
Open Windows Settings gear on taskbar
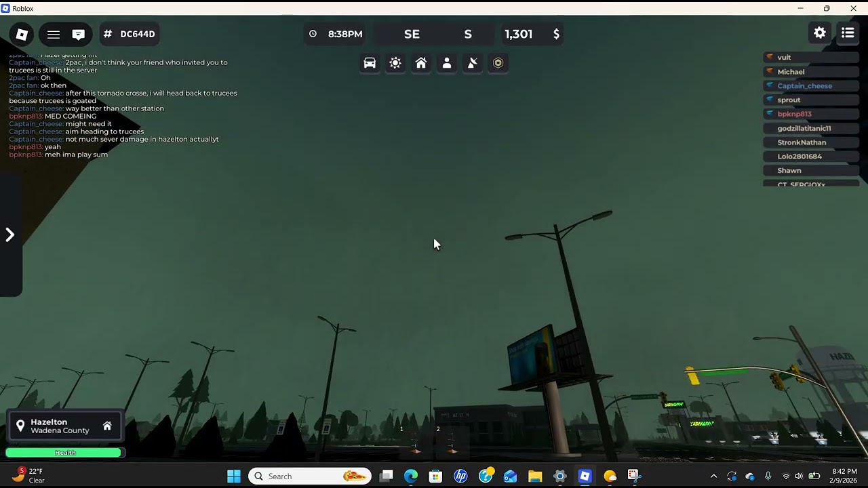pyautogui.click(x=560, y=476)
